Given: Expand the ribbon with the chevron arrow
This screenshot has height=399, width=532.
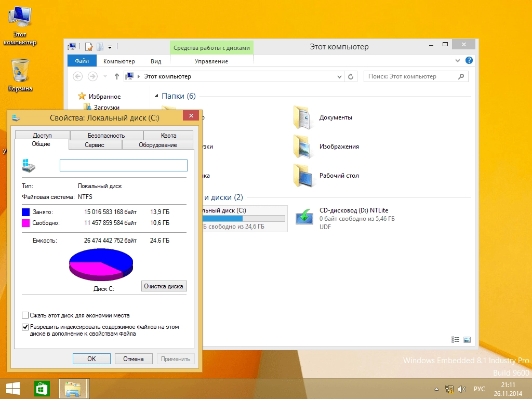Looking at the screenshot, I should (457, 60).
